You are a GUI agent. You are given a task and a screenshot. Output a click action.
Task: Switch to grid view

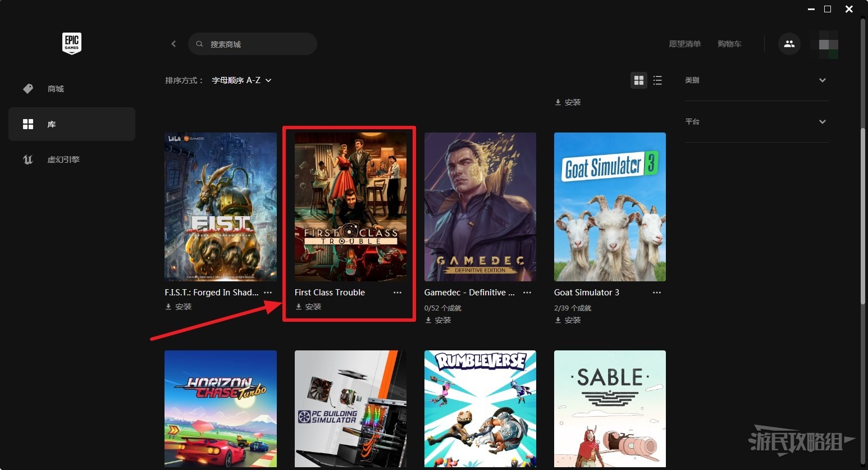click(x=639, y=80)
